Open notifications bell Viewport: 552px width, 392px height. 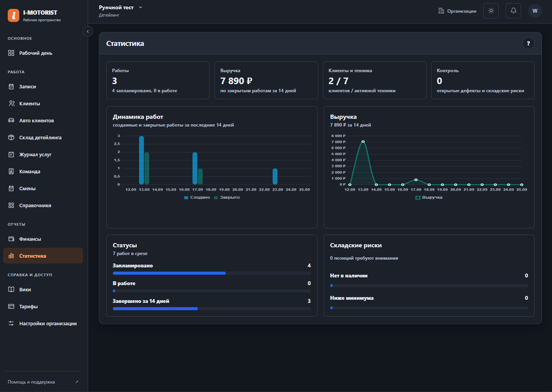coord(513,11)
